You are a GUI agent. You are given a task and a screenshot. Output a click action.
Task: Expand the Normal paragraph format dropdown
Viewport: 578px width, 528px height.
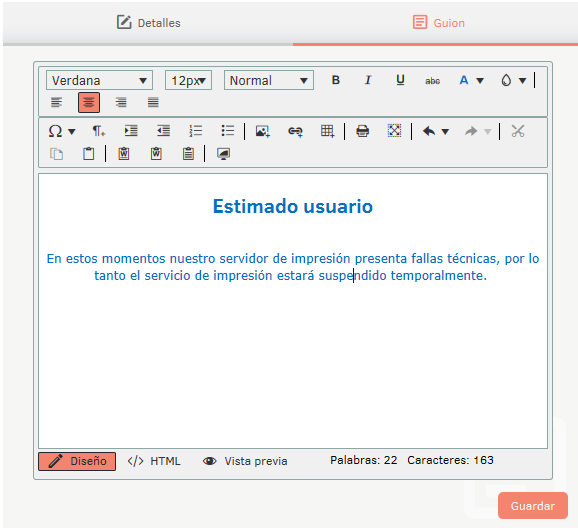click(269, 80)
